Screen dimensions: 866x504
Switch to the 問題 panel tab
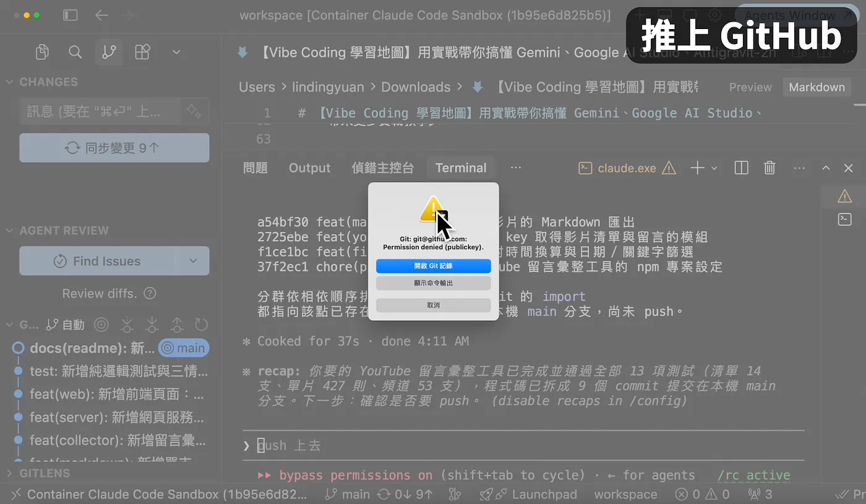(255, 168)
